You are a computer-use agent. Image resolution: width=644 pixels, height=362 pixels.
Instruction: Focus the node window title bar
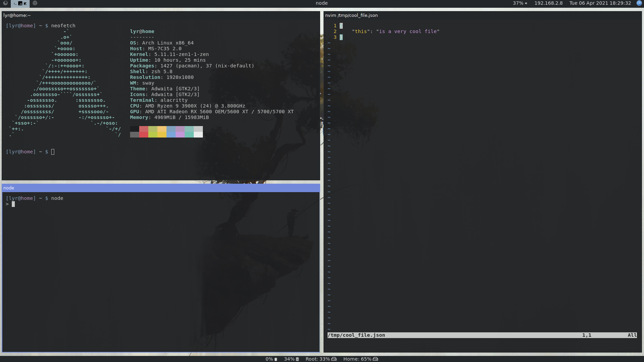[x=161, y=188]
